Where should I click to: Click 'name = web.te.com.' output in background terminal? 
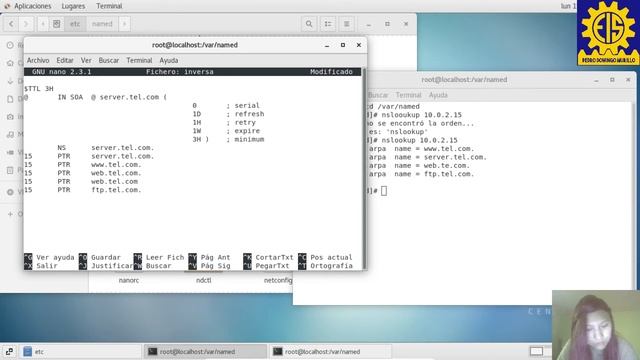point(432,166)
